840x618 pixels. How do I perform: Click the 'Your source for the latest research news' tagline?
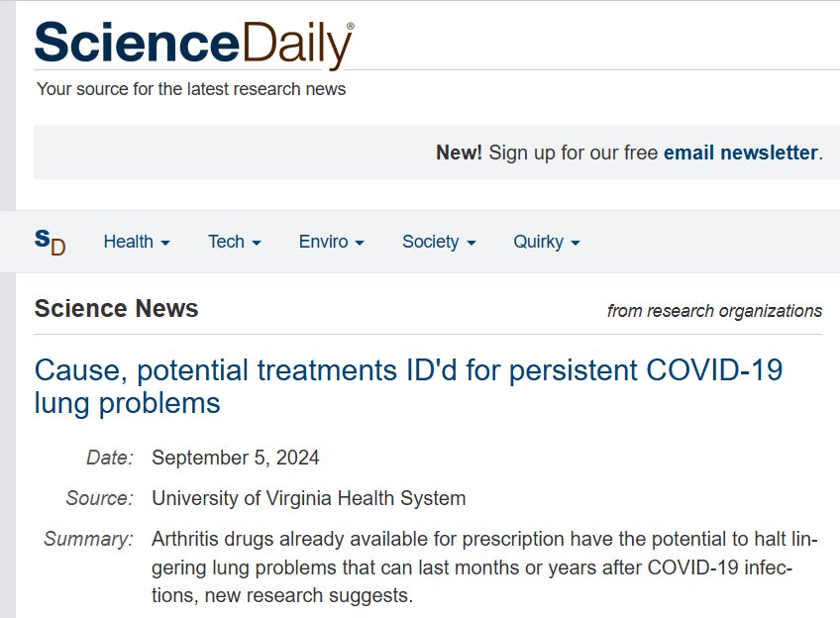click(x=191, y=89)
